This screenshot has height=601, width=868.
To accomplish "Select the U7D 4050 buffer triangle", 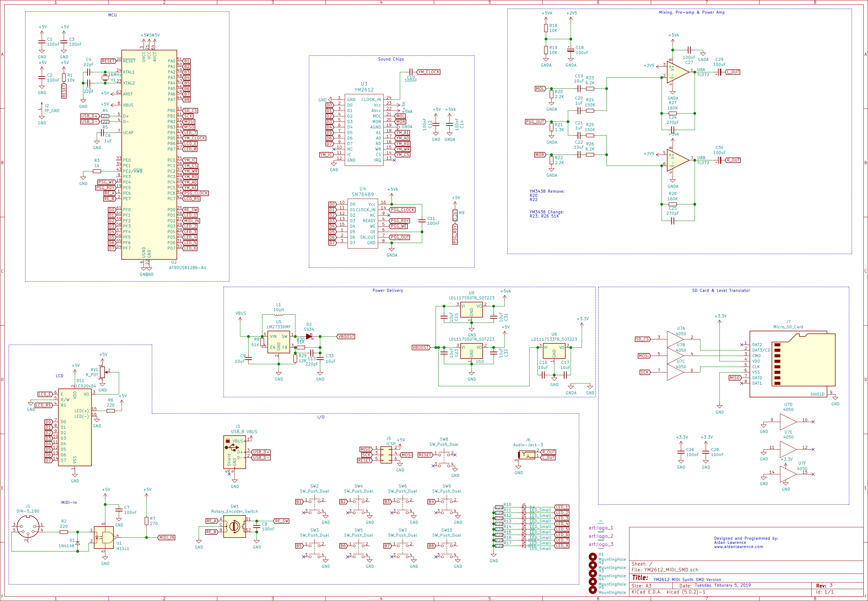I will pos(788,422).
